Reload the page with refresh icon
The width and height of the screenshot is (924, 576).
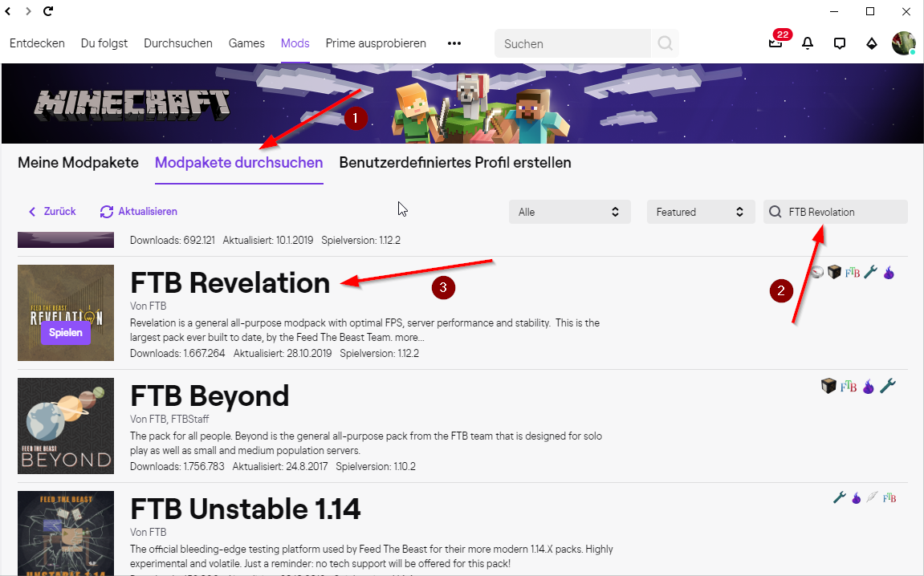coord(48,10)
